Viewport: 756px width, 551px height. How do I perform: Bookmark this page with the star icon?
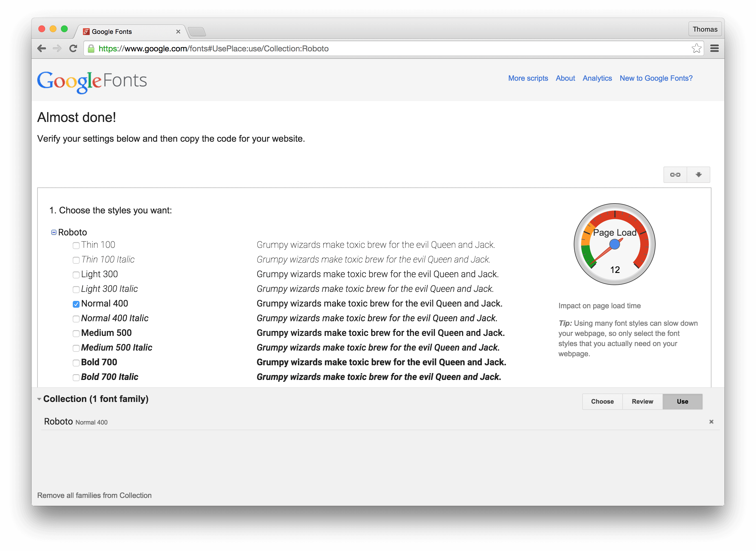pos(696,49)
